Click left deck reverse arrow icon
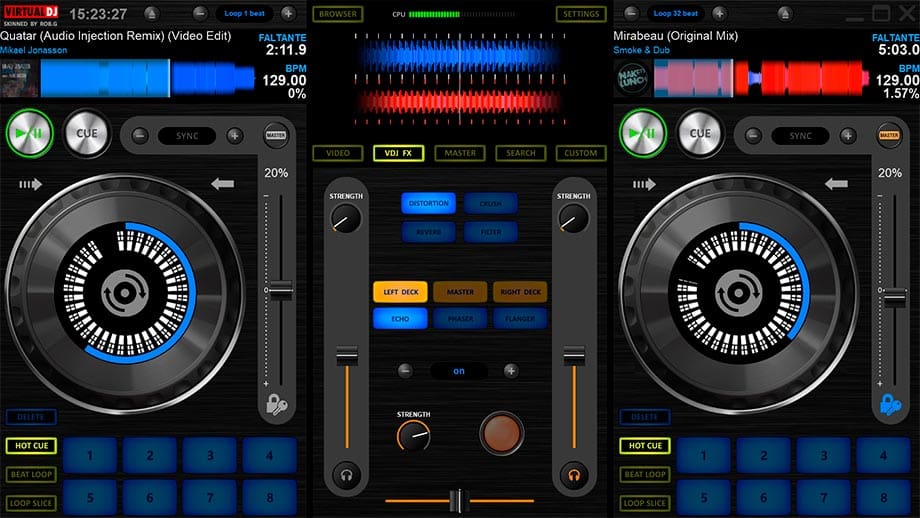The height and width of the screenshot is (518, 920). pos(222,185)
